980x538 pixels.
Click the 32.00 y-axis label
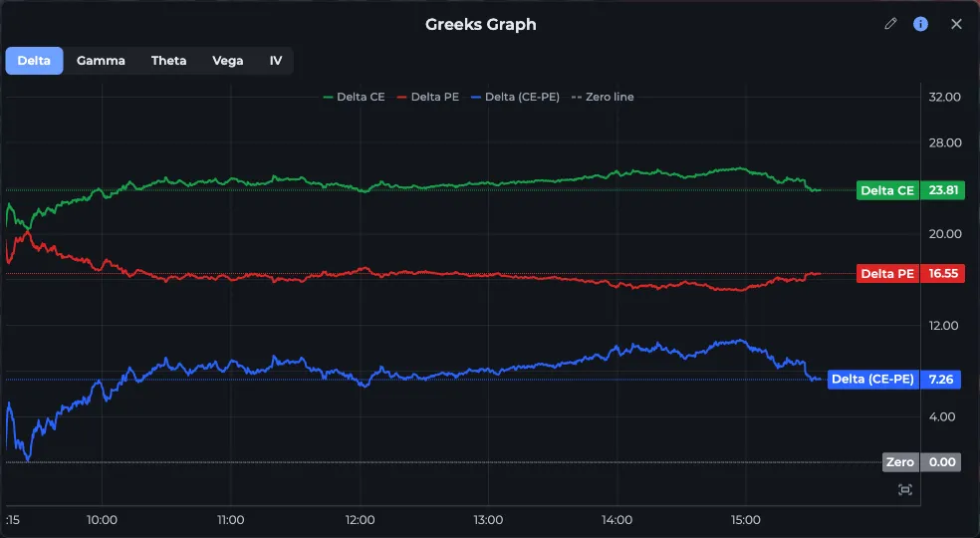(x=944, y=97)
